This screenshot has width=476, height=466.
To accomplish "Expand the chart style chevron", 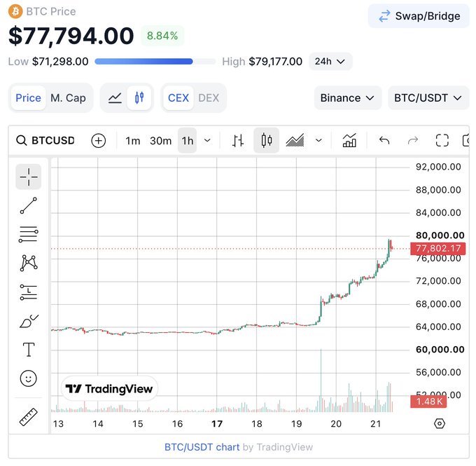I will click(318, 140).
